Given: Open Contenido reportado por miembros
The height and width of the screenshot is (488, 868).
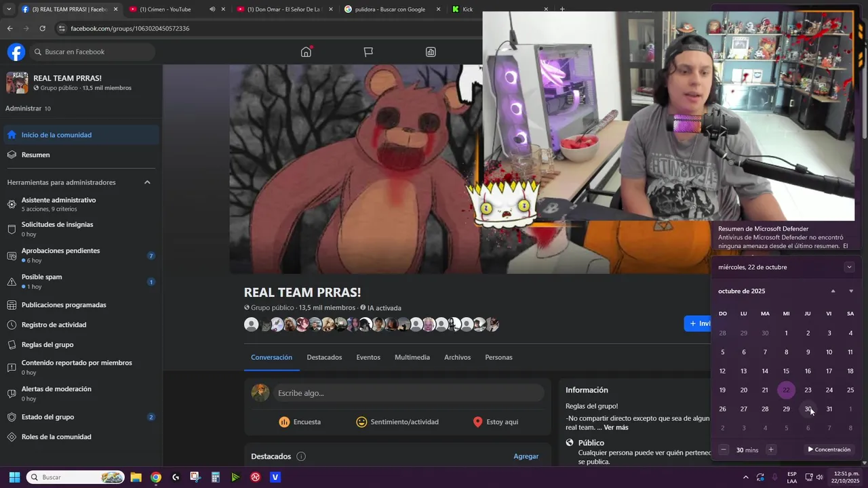Looking at the screenshot, I should (81, 367).
